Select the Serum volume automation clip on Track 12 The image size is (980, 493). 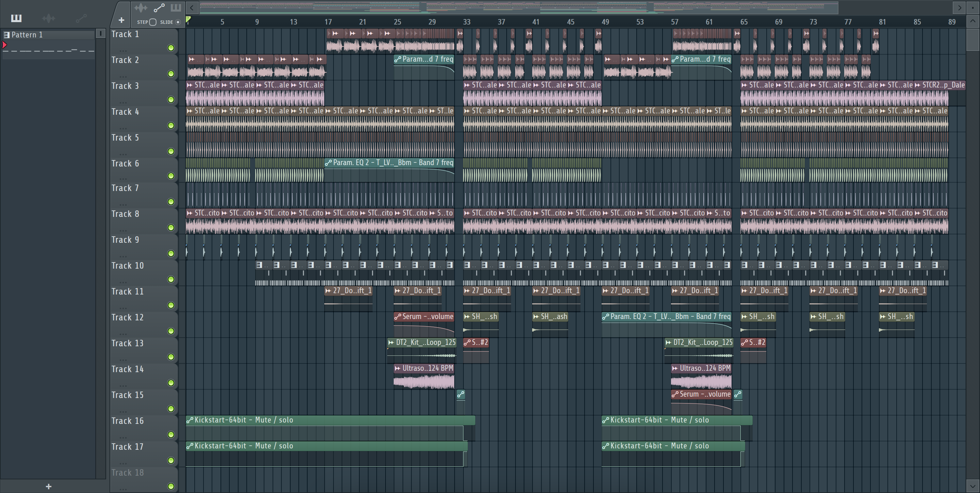tap(424, 324)
